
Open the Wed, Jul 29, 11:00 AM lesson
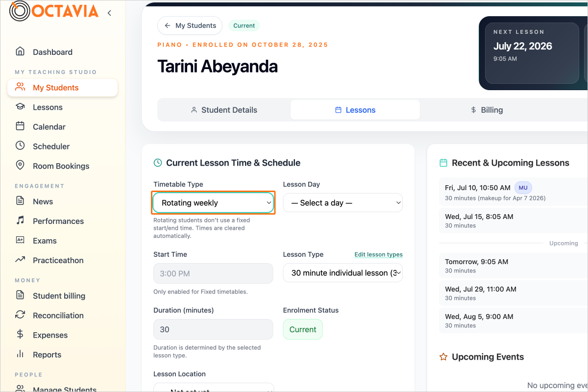tap(514, 293)
